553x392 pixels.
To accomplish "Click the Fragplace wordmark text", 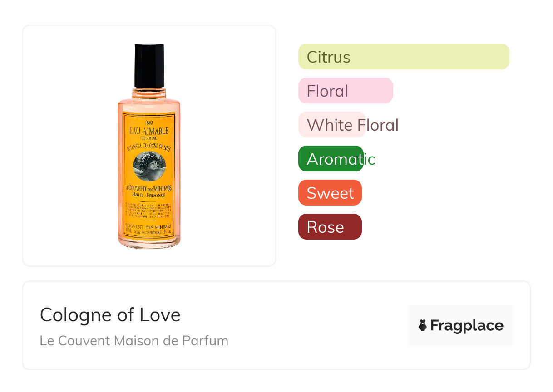I will click(467, 325).
